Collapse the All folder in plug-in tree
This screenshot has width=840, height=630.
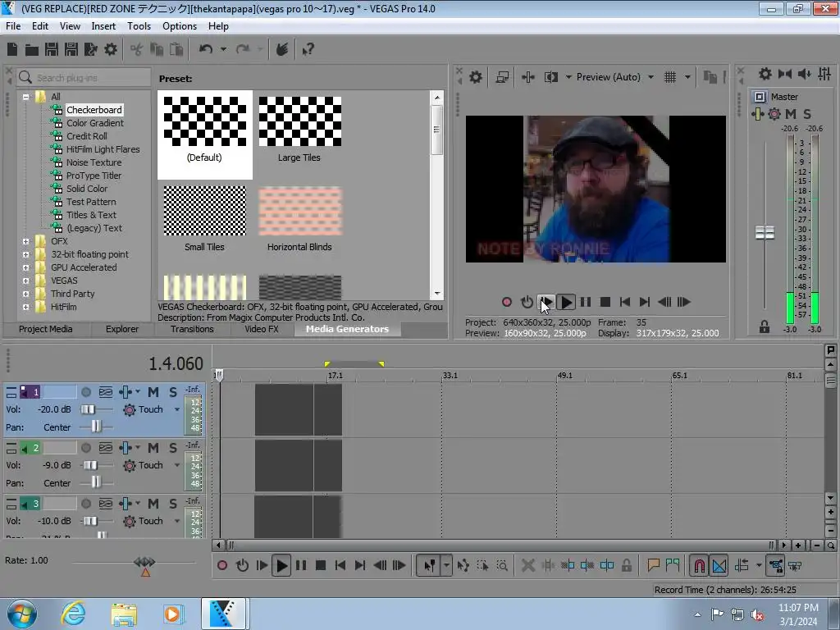pos(25,97)
